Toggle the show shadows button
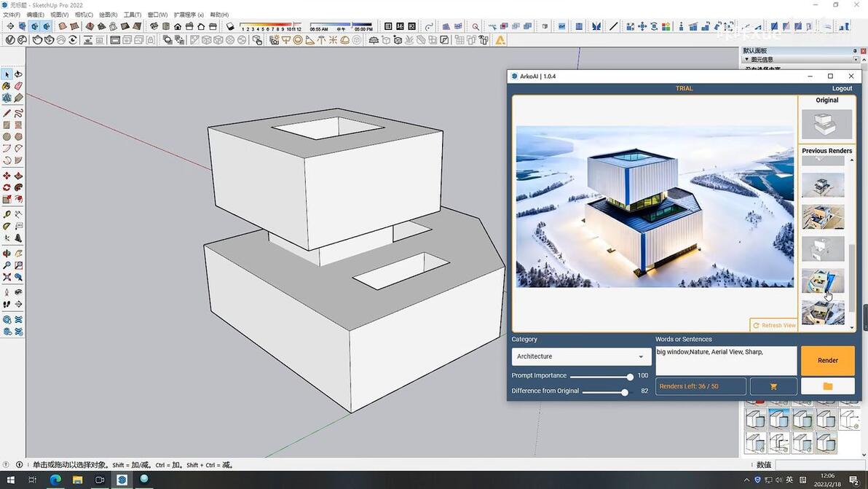Image resolution: width=868 pixels, height=489 pixels. (x=230, y=27)
